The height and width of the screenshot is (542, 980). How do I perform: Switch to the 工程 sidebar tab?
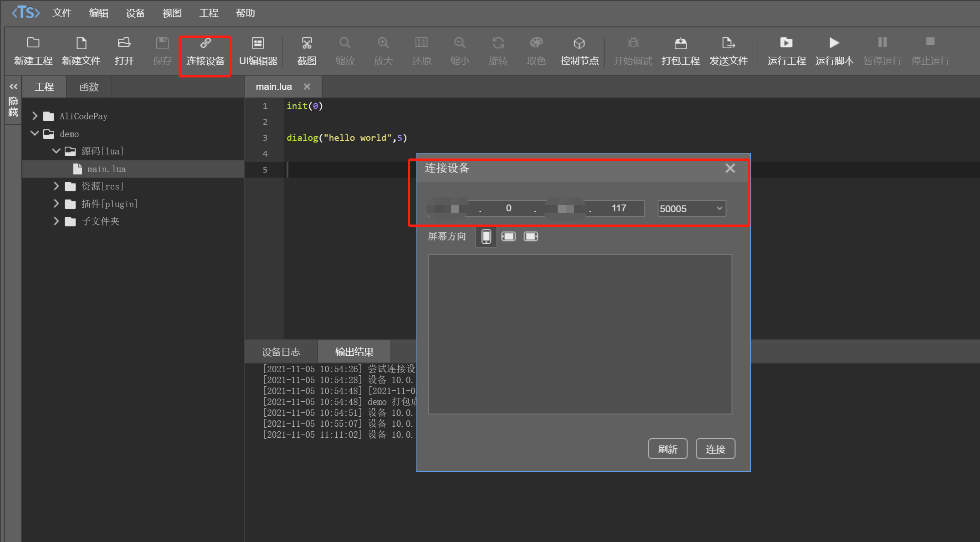click(x=44, y=87)
